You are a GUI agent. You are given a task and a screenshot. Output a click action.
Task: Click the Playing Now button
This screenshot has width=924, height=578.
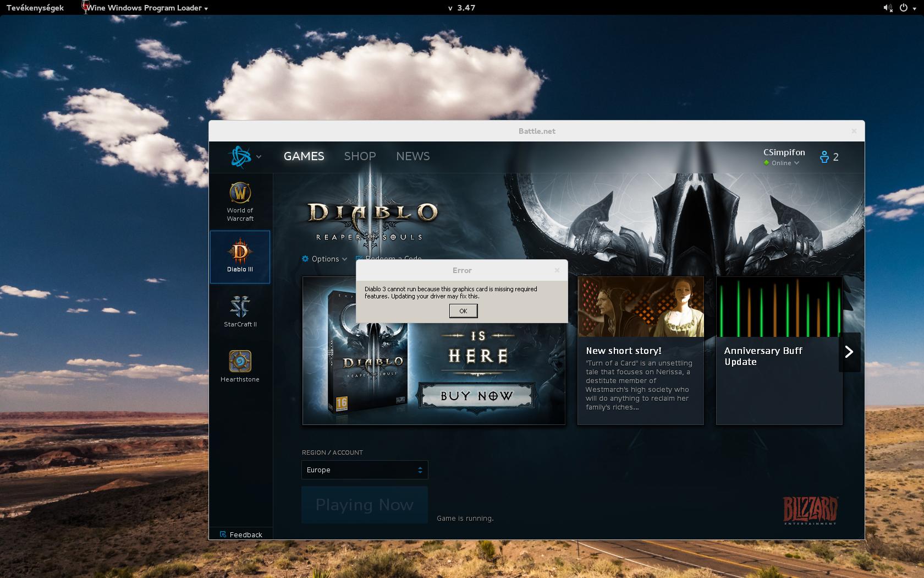pos(365,505)
